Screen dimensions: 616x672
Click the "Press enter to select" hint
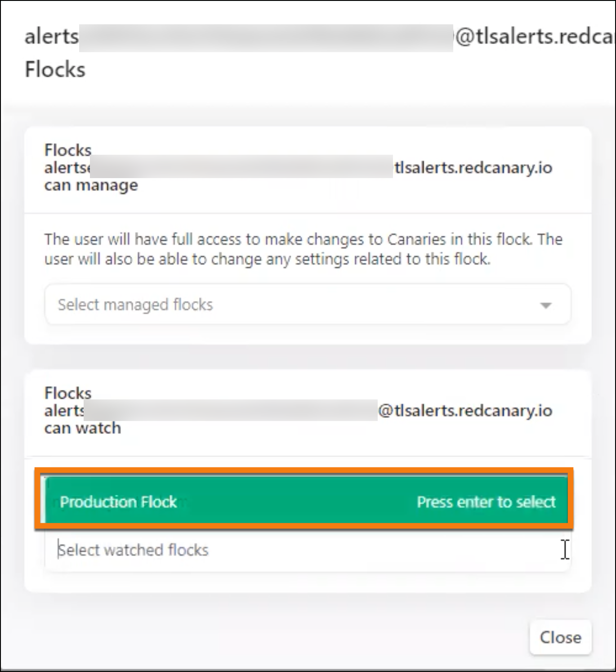coord(486,502)
